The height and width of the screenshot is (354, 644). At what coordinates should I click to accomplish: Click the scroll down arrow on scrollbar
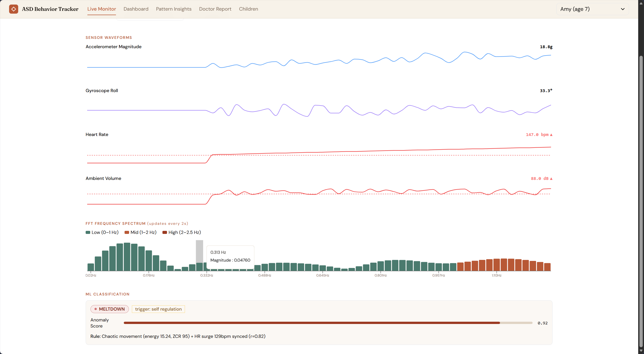[x=641, y=351]
